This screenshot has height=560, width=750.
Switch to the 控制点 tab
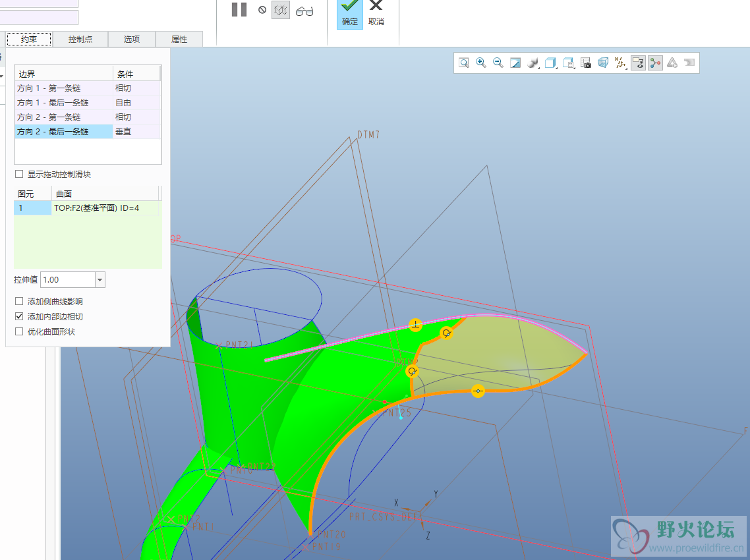point(80,40)
